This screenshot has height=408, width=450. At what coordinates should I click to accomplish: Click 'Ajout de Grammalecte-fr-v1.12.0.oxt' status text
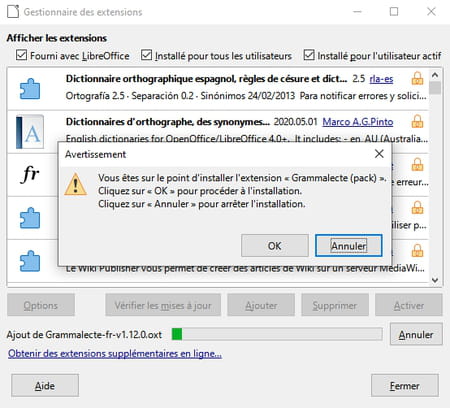click(84, 334)
